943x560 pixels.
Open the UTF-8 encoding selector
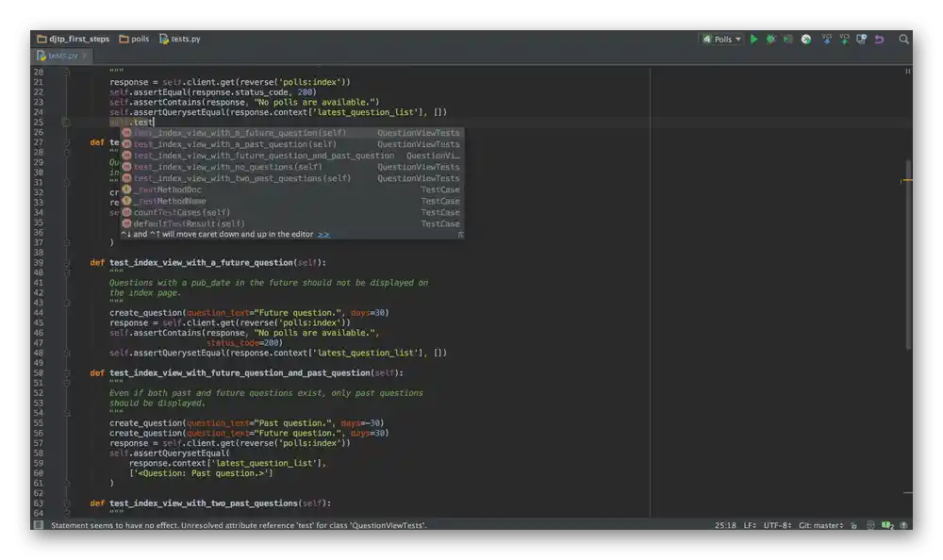point(777,525)
